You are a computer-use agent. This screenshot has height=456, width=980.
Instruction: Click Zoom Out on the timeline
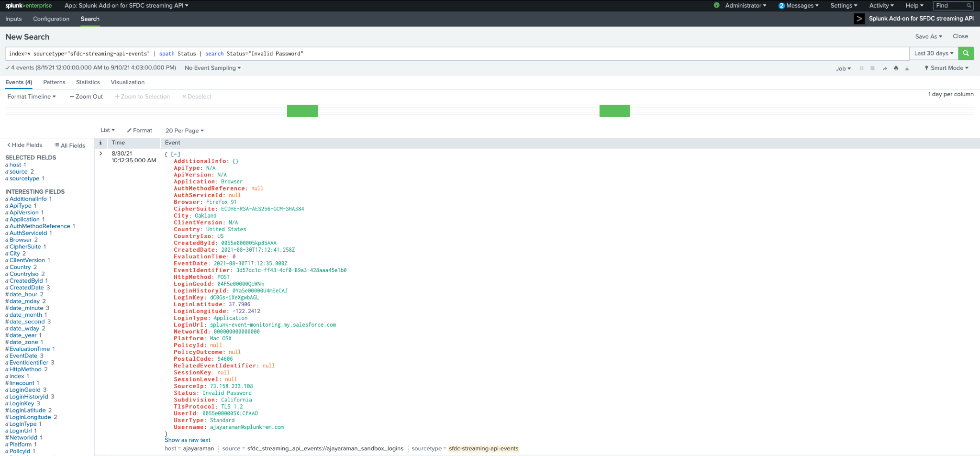coord(86,97)
